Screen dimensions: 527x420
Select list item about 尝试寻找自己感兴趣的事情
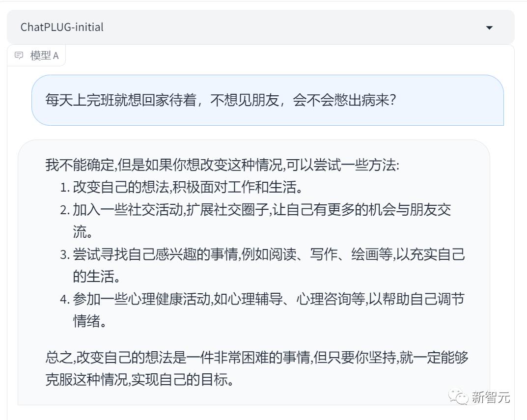[x=268, y=254]
